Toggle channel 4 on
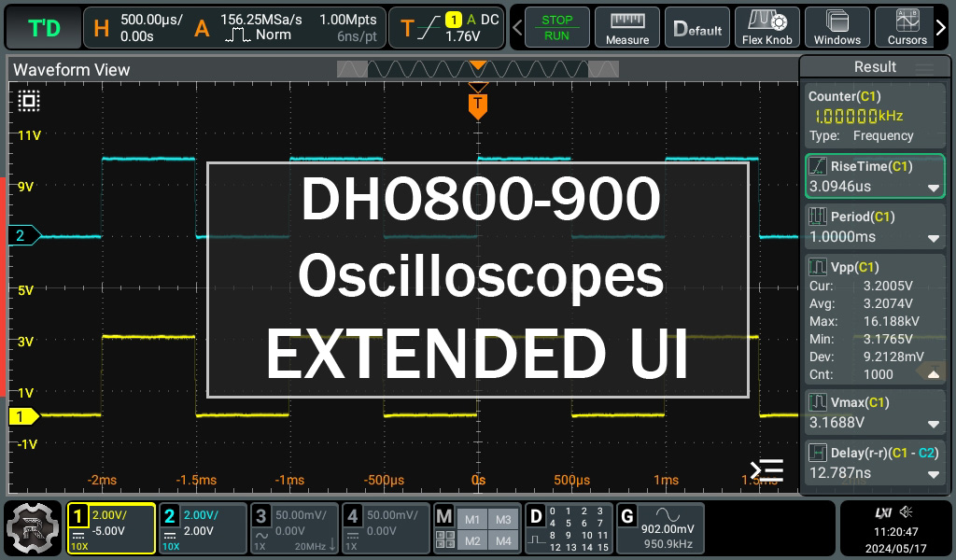 click(386, 529)
